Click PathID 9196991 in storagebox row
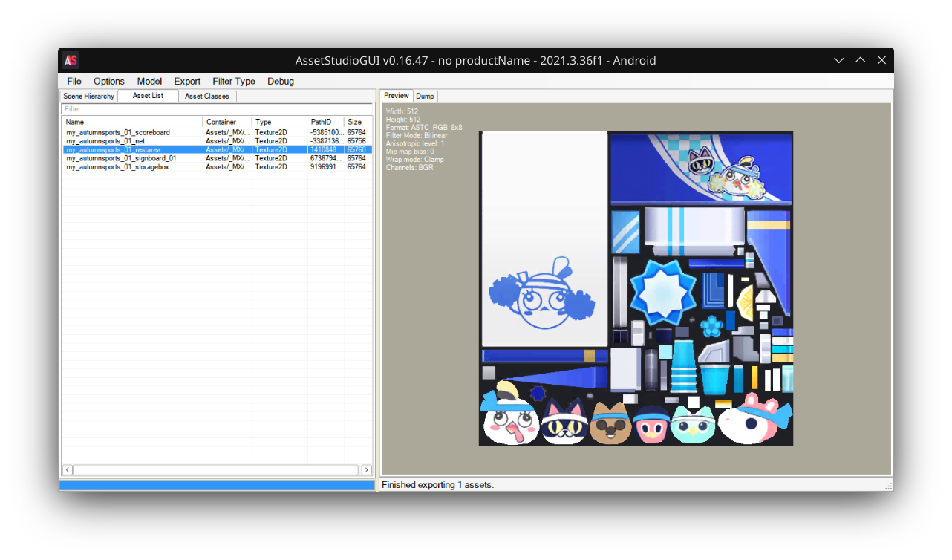This screenshot has width=952, height=560. pos(326,167)
